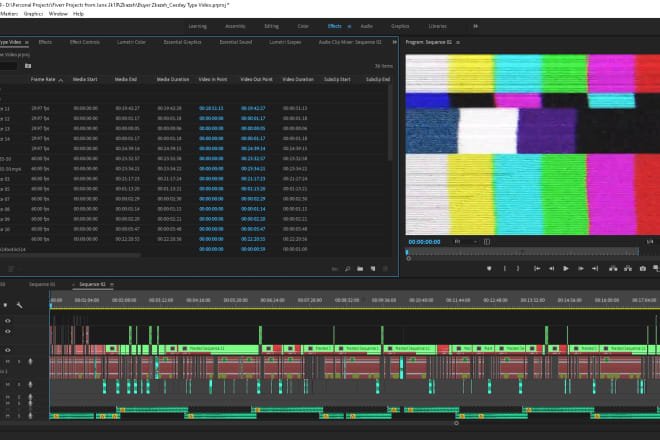Click the voice-over microphone on the bottom audio track
This screenshot has width=660, height=440.
click(30, 416)
